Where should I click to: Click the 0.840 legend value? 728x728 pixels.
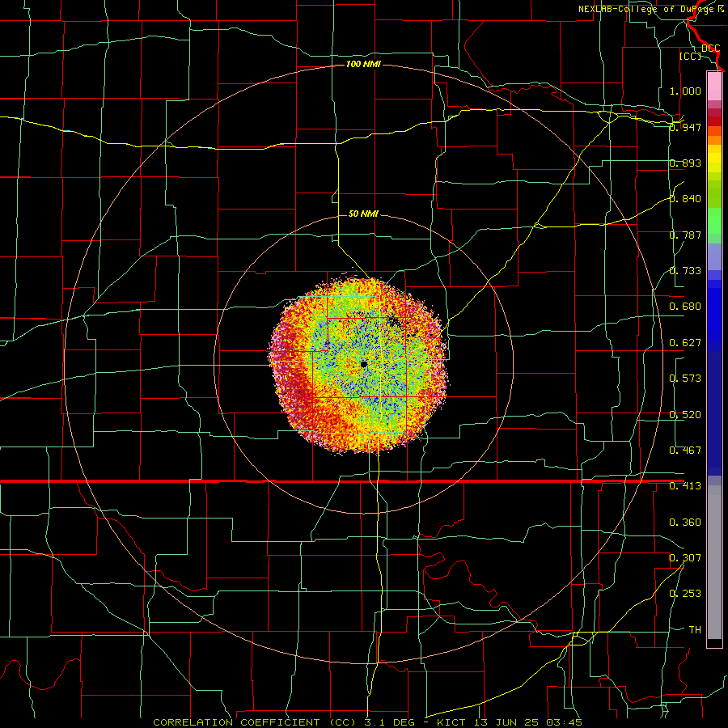[685, 199]
